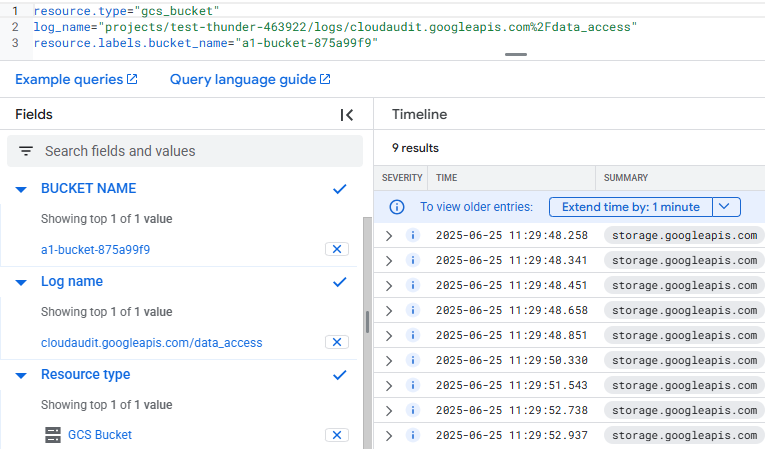
Task: Click Extend time by: 1 minute button
Action: (x=631, y=207)
